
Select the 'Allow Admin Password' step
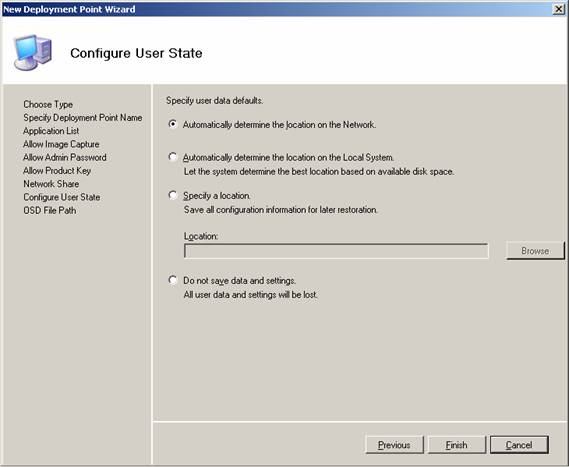(65, 157)
